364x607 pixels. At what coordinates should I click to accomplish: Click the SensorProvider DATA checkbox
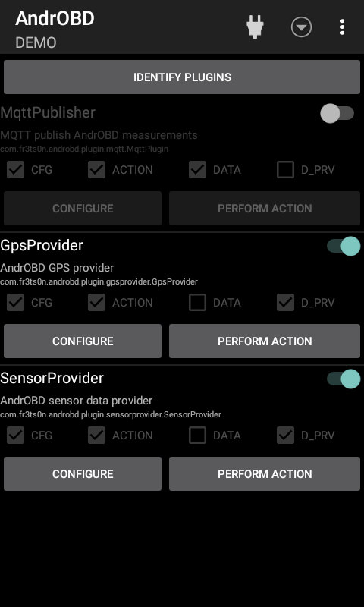(x=197, y=435)
